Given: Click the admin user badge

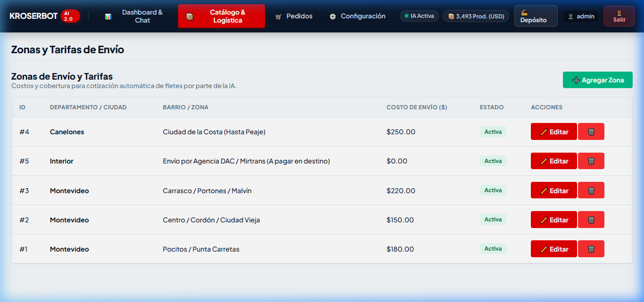Looking at the screenshot, I should pos(581,16).
